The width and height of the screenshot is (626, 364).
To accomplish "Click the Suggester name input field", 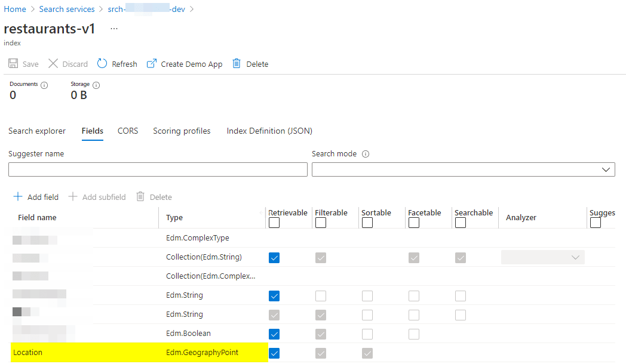I will (x=158, y=169).
